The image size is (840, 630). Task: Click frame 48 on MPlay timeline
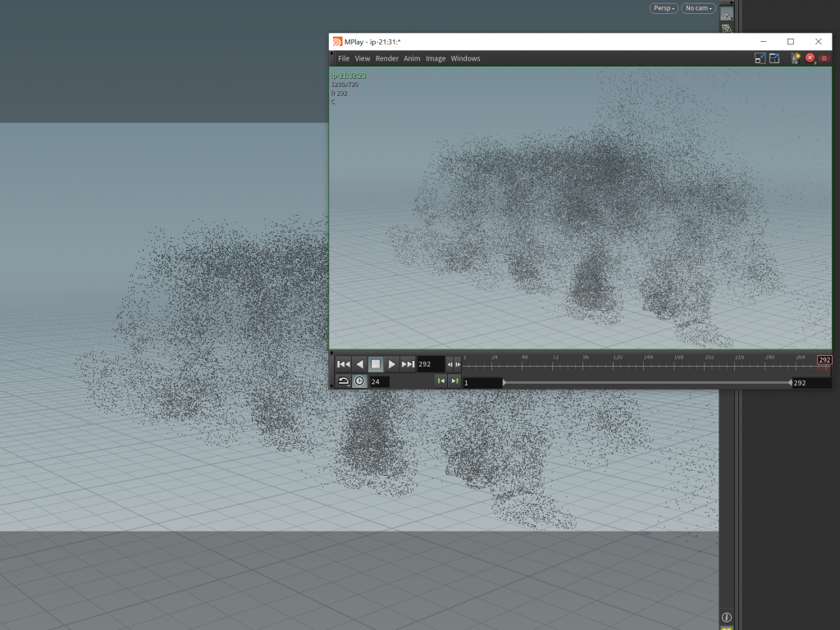pos(523,366)
